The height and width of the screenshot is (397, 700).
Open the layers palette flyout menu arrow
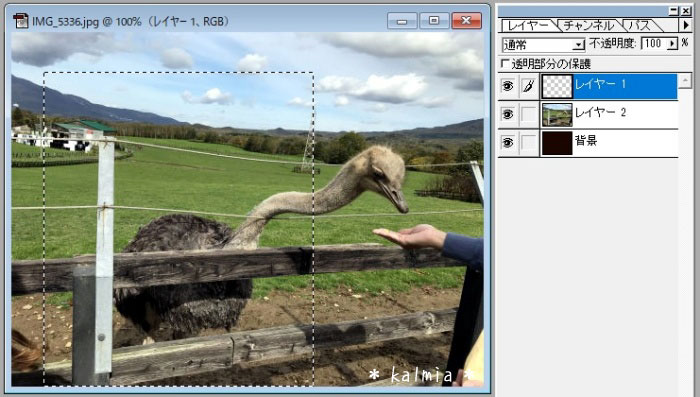(x=686, y=25)
